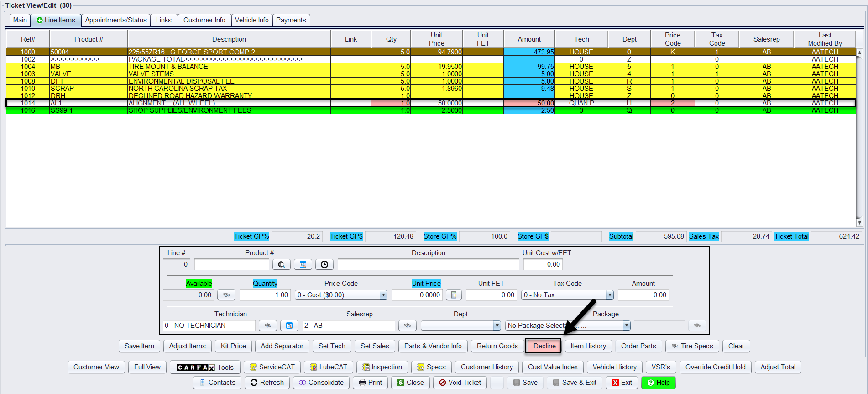Click the binoculars icon beside Technician field
868x394 pixels.
point(268,326)
